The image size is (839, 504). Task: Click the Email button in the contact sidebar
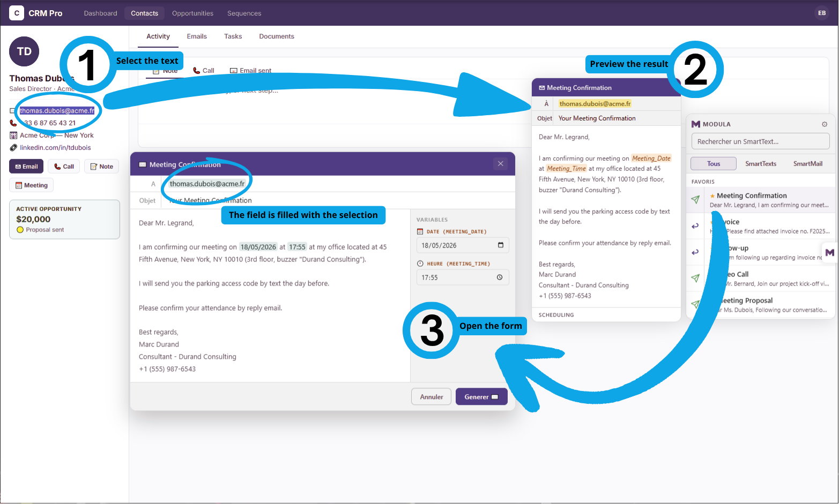(x=26, y=167)
